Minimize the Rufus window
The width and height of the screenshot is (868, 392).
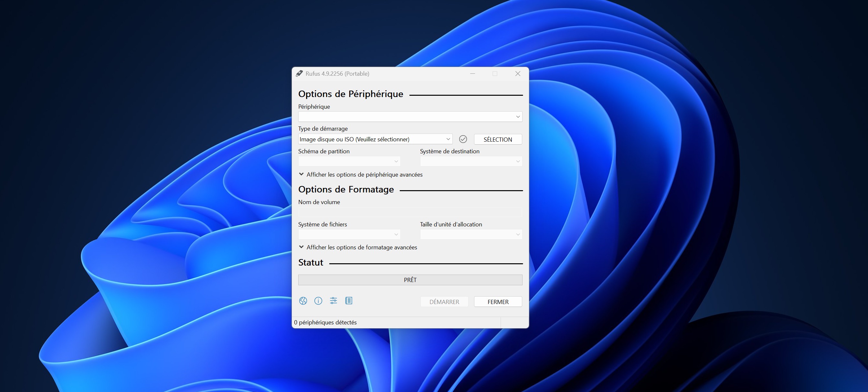click(x=472, y=73)
